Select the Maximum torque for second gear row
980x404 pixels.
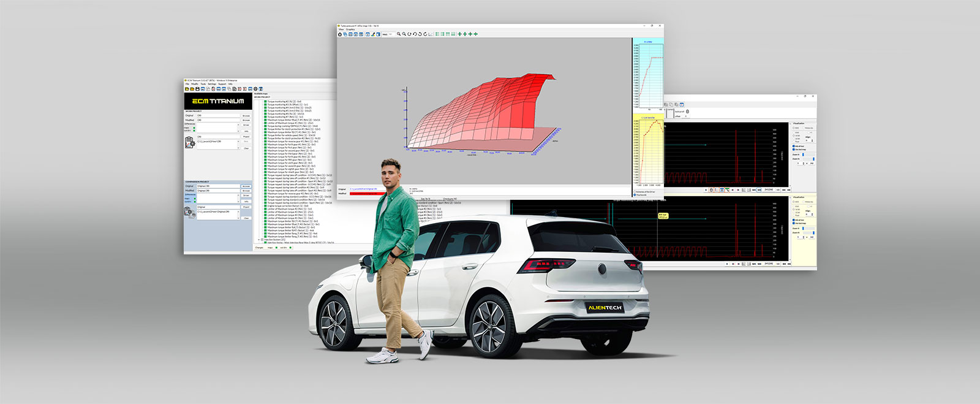pyautogui.click(x=290, y=151)
